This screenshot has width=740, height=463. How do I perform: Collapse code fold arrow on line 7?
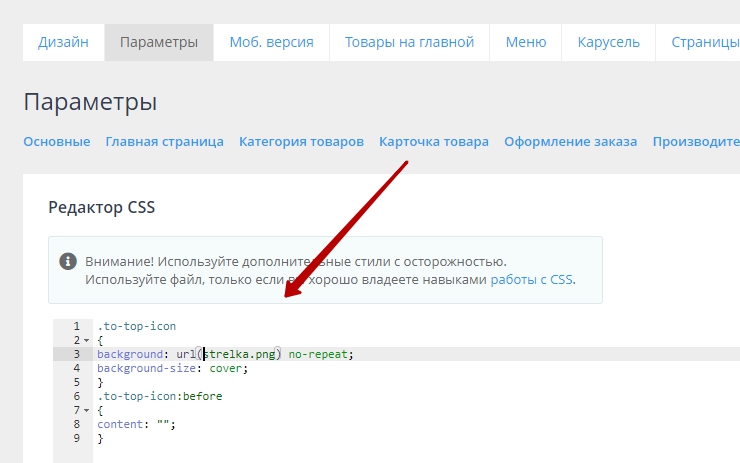pyautogui.click(x=87, y=411)
